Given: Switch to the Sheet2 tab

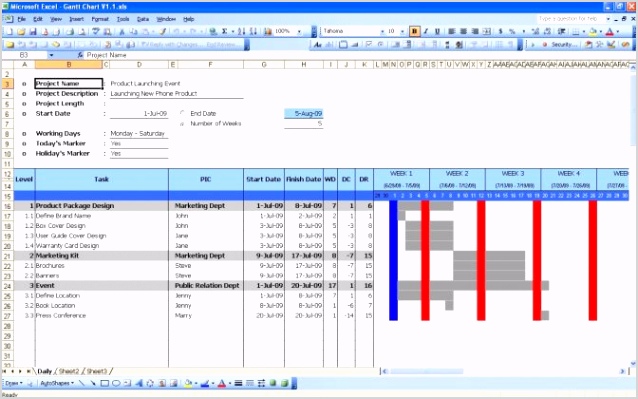Looking at the screenshot, I should [69, 371].
